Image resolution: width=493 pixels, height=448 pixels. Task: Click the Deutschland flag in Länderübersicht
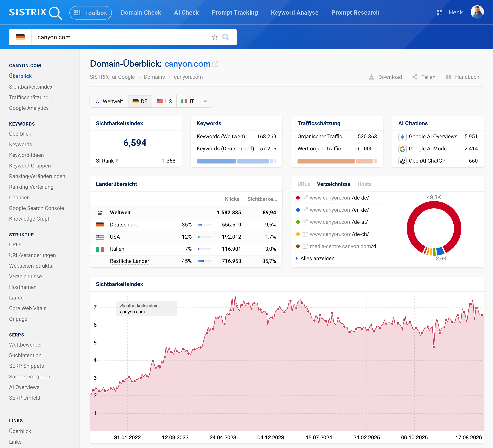[100, 225]
